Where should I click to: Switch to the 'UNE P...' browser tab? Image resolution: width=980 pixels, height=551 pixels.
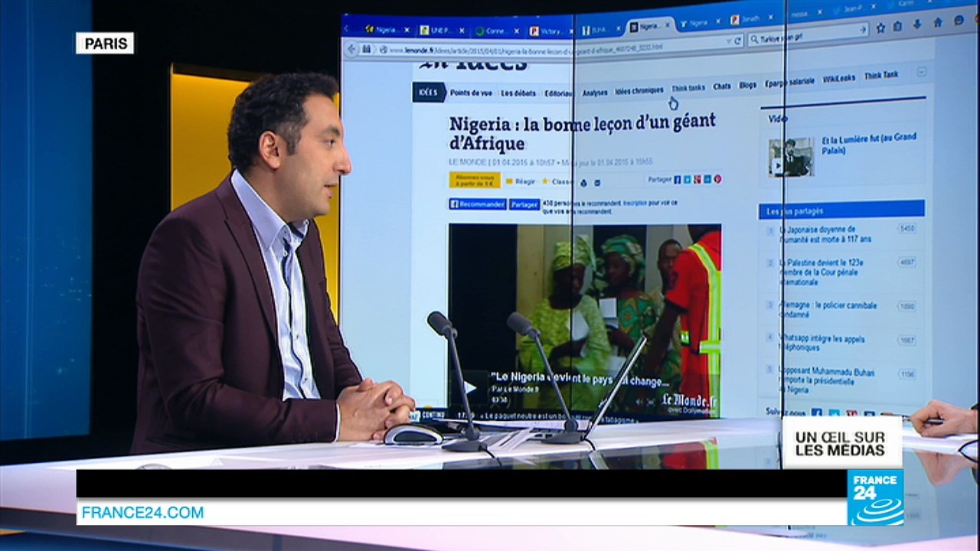point(442,30)
